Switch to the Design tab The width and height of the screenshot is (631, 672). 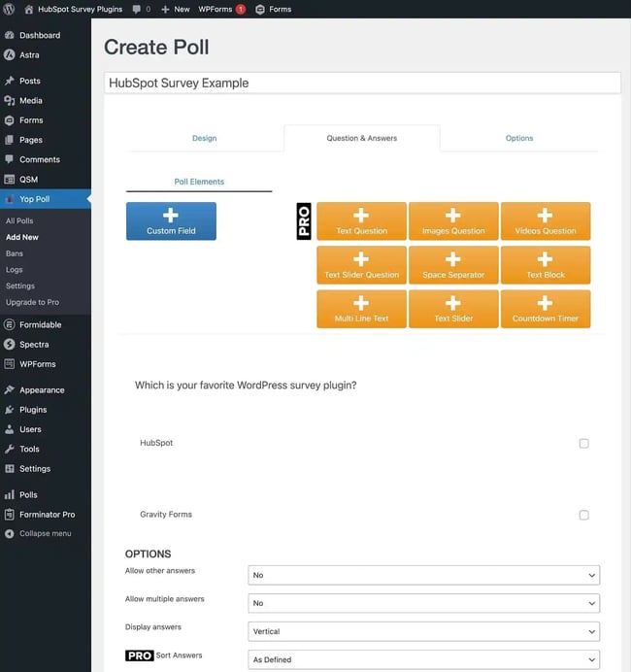coord(204,138)
